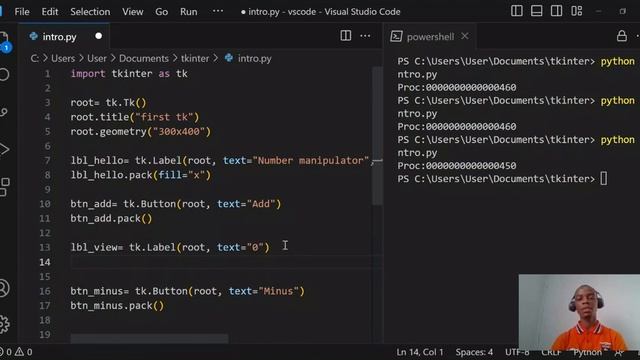The height and width of the screenshot is (360, 640).
Task: Open Source Control view in activity bar
Action: point(4,112)
